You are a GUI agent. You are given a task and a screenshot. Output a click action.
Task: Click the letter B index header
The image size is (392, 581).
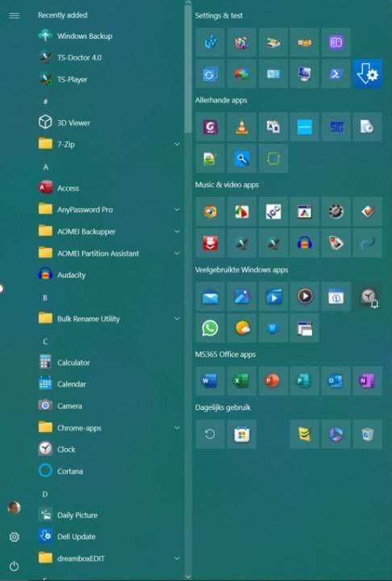pyautogui.click(x=45, y=298)
